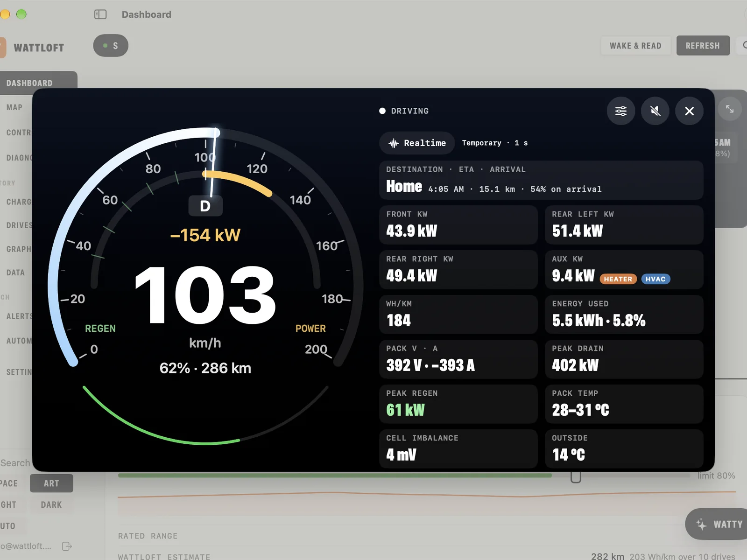Image resolution: width=747 pixels, height=560 pixels.
Task: Click the 103 km/h speed readout
Action: tap(205, 295)
